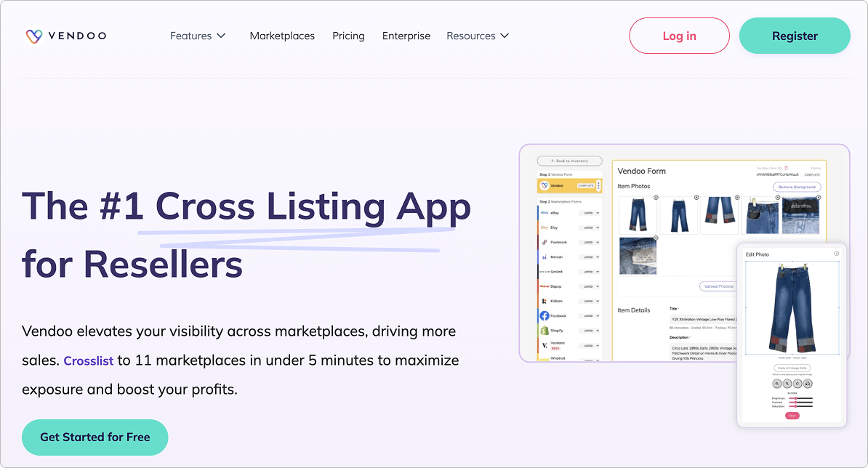Screen dimensions: 868x468
Task: Click the Upload Photo(s) button
Action: [x=718, y=286]
